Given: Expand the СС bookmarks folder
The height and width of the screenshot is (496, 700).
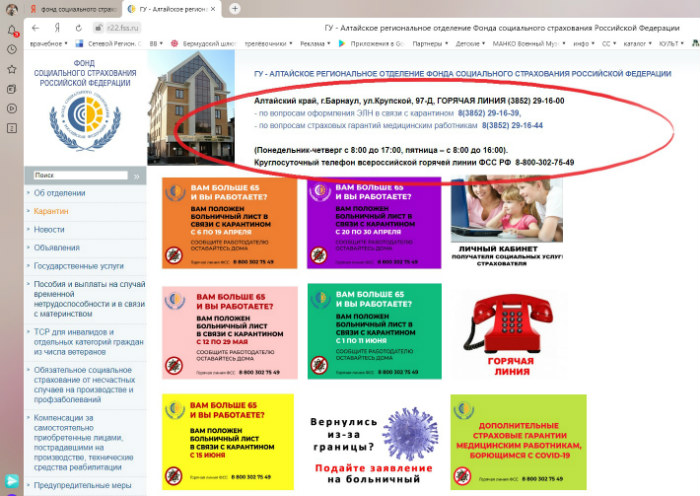Looking at the screenshot, I should pos(609,43).
